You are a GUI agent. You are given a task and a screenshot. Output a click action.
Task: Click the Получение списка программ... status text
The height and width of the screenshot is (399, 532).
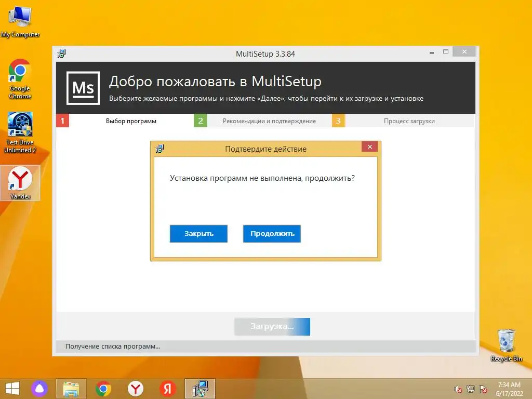113,347
